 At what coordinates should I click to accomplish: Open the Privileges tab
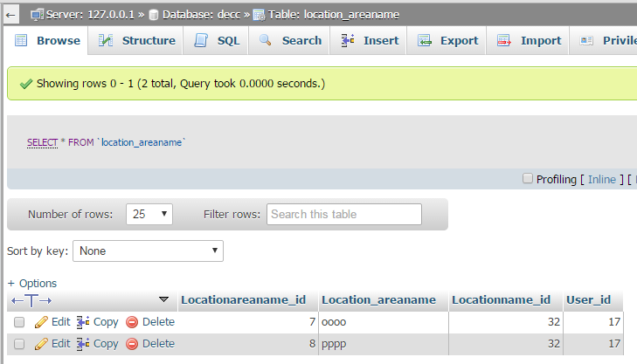pyautogui.click(x=604, y=40)
